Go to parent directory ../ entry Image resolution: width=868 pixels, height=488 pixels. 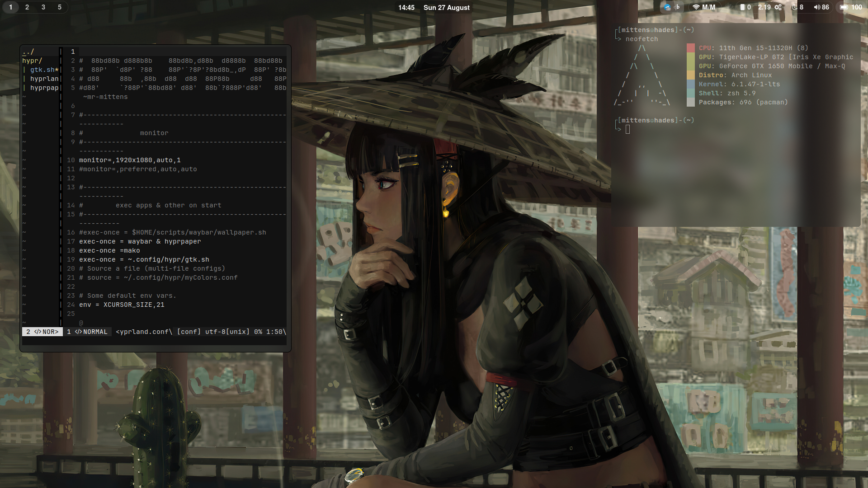coord(28,52)
